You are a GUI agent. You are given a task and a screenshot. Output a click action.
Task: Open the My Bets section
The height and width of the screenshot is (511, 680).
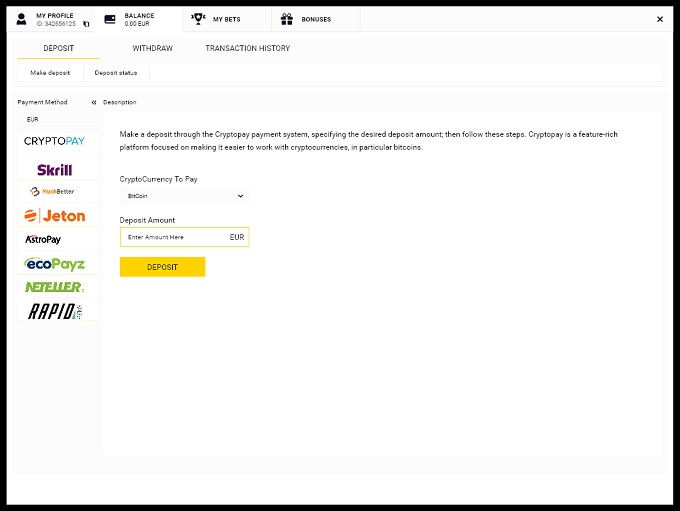[x=226, y=19]
